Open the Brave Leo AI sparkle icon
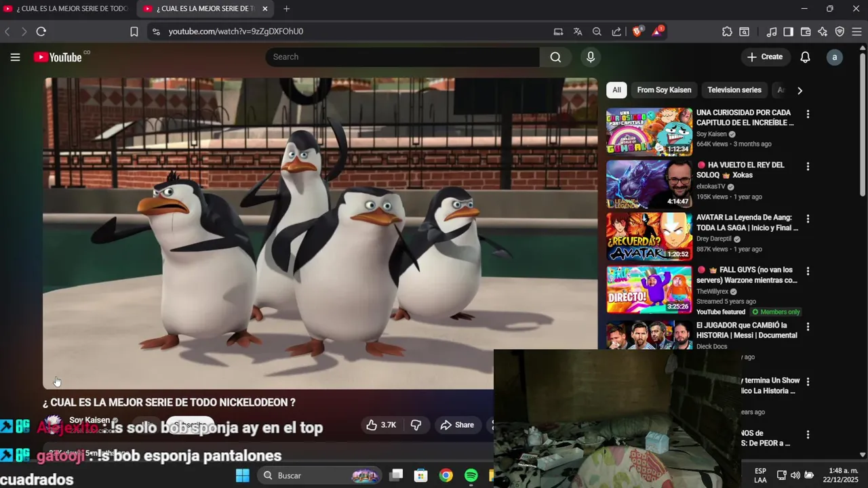Screen dimensions: 868x488 (x=823, y=31)
